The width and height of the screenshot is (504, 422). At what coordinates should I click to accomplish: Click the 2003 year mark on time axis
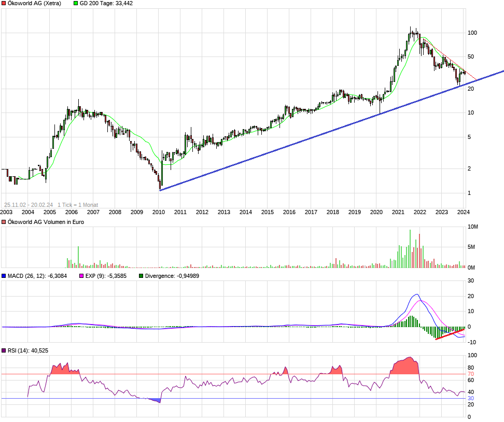(x=6, y=212)
